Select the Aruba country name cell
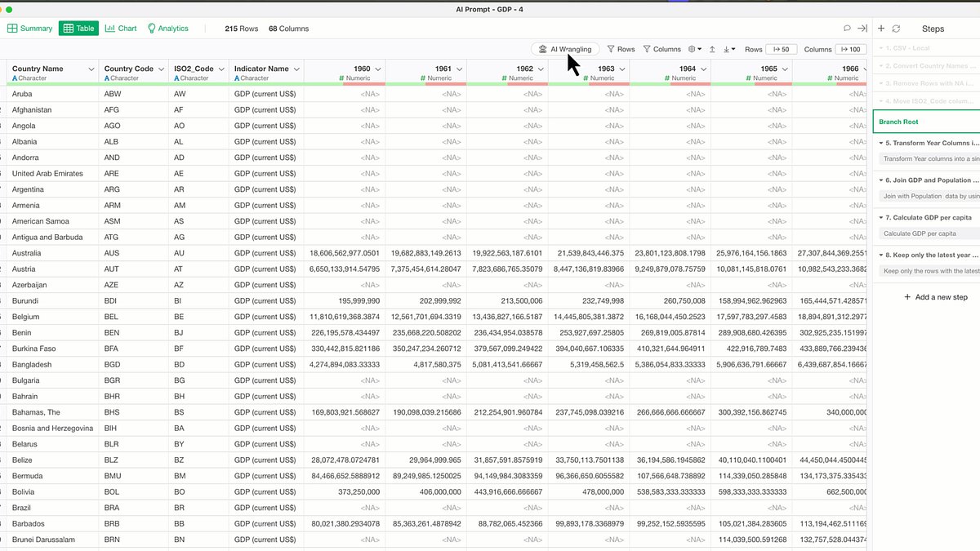This screenshot has width=980, height=551. [x=52, y=94]
